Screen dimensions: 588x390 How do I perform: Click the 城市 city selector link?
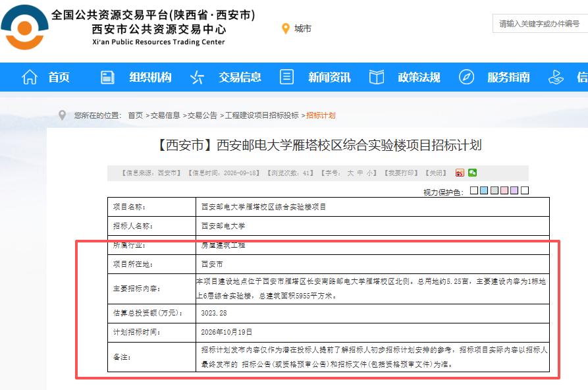(303, 28)
